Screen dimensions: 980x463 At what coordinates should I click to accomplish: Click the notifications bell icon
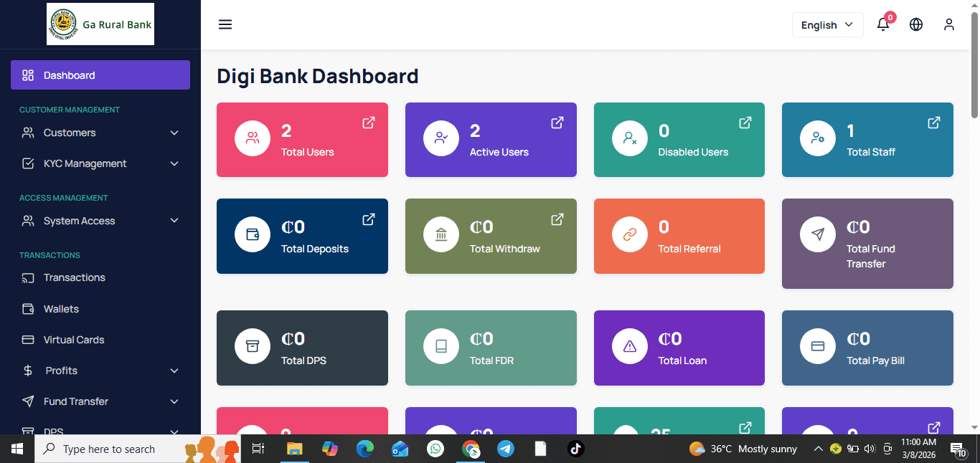tap(882, 24)
